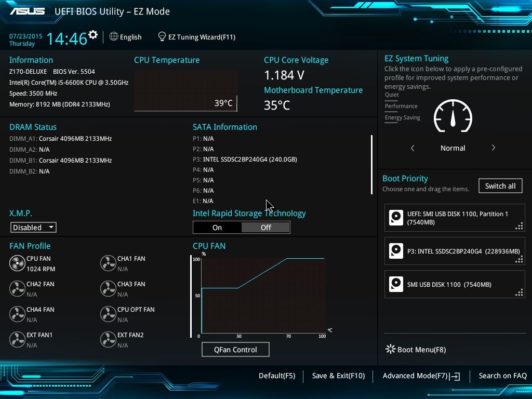532x399 pixels.
Task: Click the Advanced Mode exit arrow icon
Action: point(455,376)
